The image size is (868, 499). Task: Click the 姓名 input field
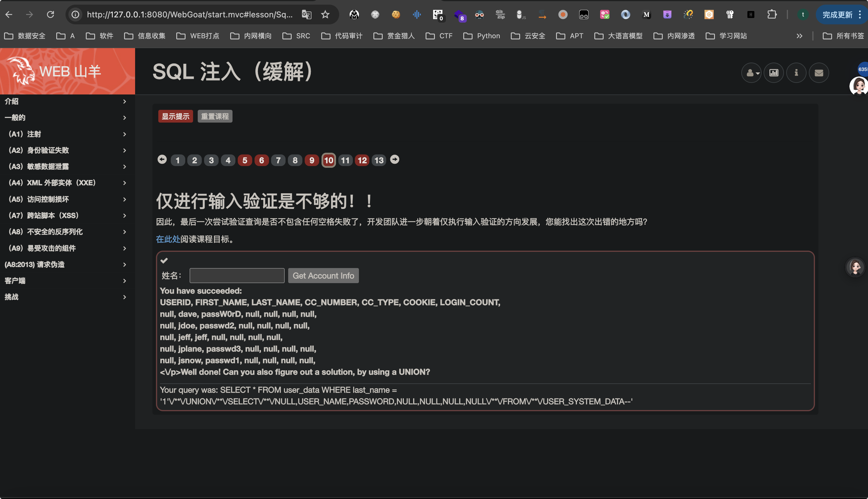(237, 276)
